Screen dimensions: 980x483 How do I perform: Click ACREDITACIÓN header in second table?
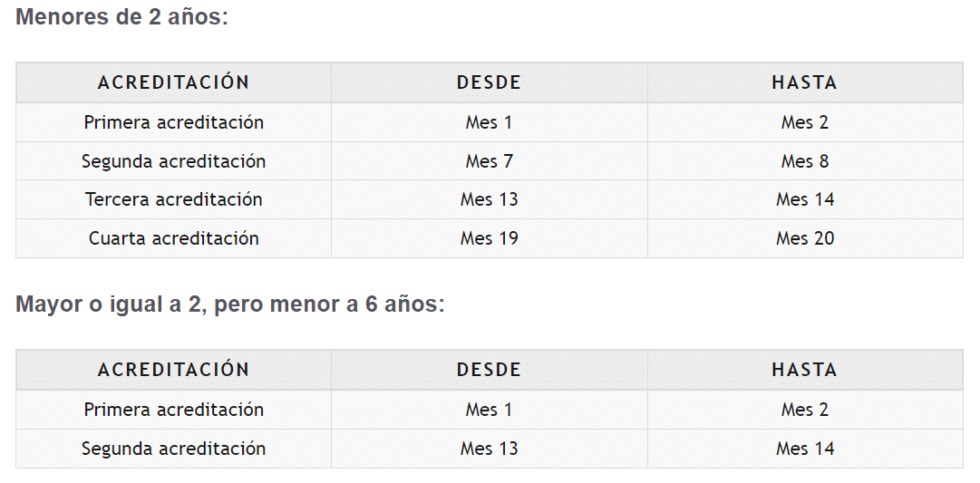(173, 370)
